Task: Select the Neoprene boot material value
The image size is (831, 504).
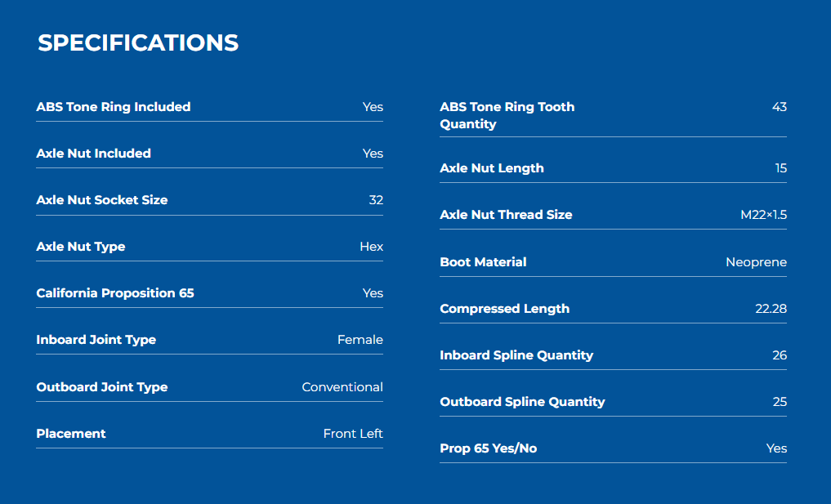Action: click(x=756, y=262)
